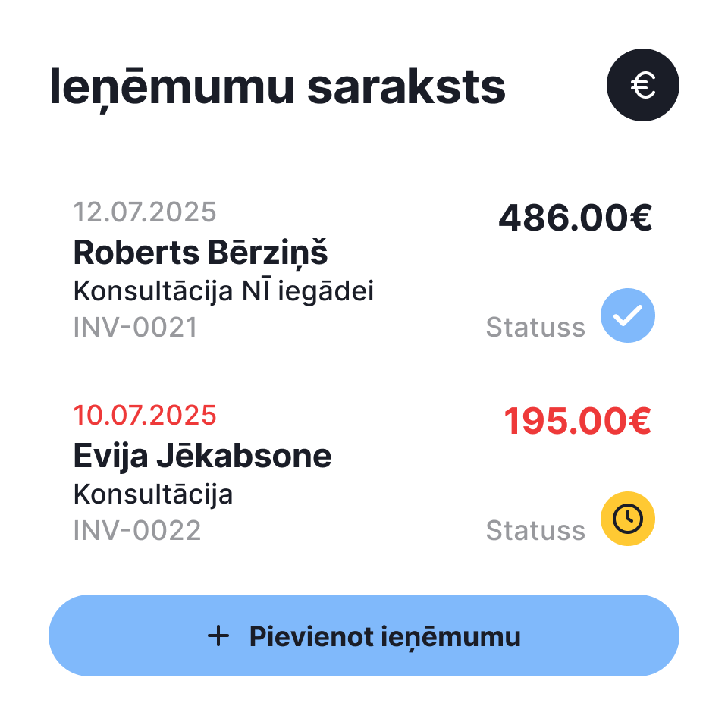Open the Roberts Bērziņš income entry
728x725 pixels.
363,271
